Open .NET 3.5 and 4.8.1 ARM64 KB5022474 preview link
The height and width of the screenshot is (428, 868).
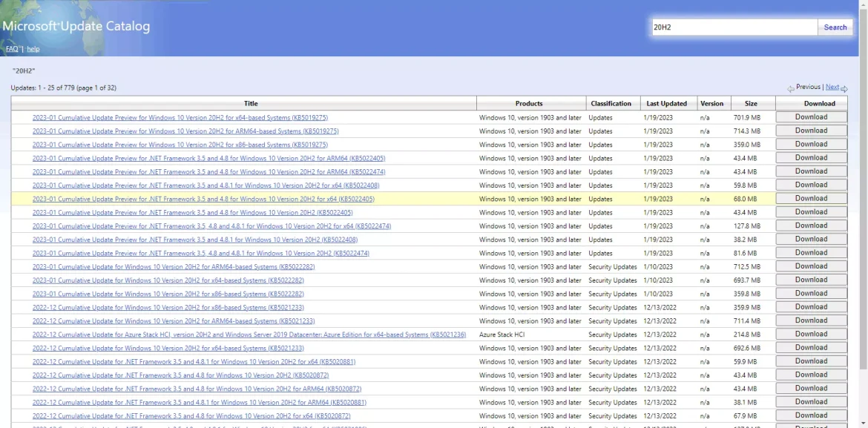pyautogui.click(x=208, y=171)
